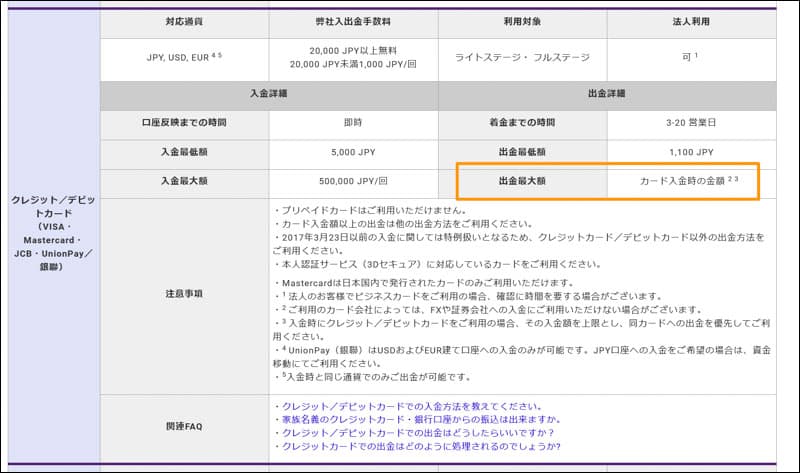Click the 注意事項 row label

(x=185, y=294)
